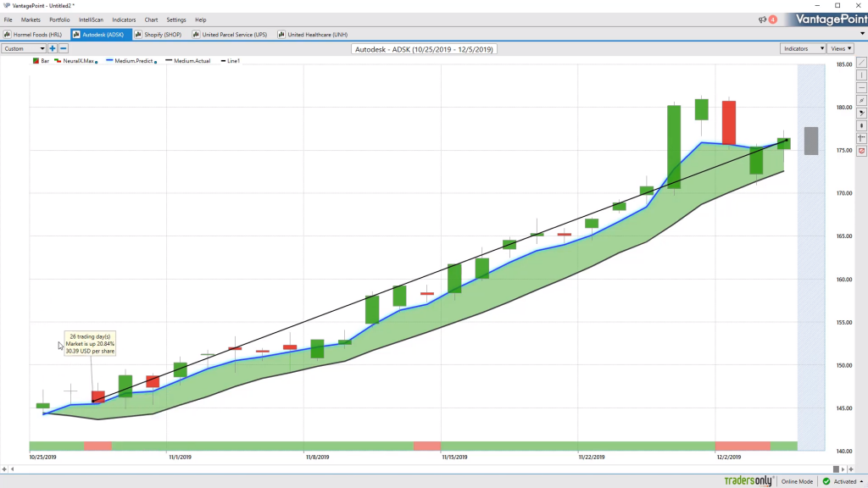This screenshot has width=868, height=488.
Task: Toggle the Medium.Actual legend entry
Action: pyautogui.click(x=188, y=61)
